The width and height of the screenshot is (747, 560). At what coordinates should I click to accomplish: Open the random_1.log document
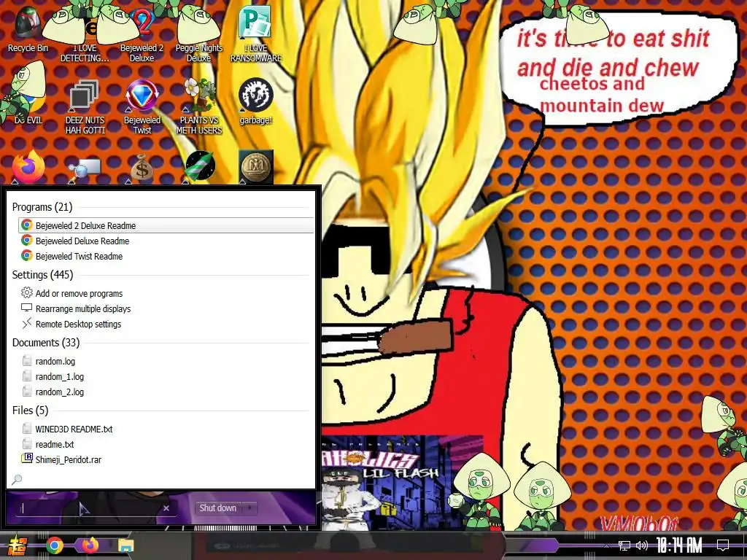click(166, 377)
